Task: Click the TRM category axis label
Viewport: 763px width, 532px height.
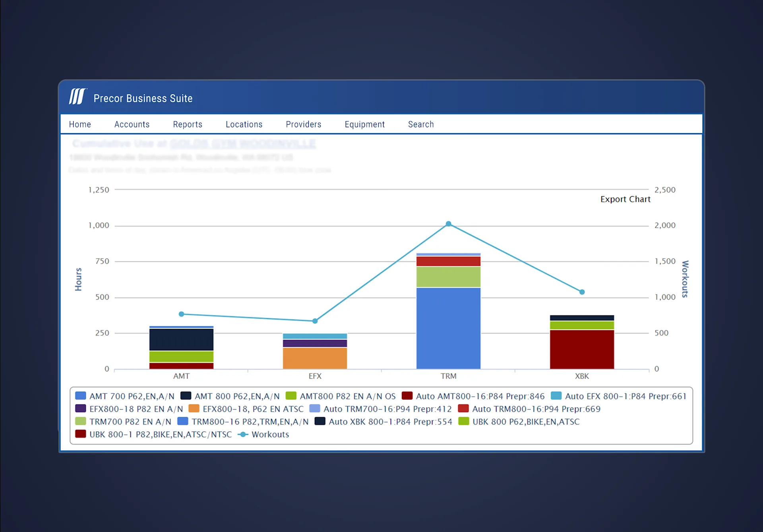Action: tap(448, 376)
